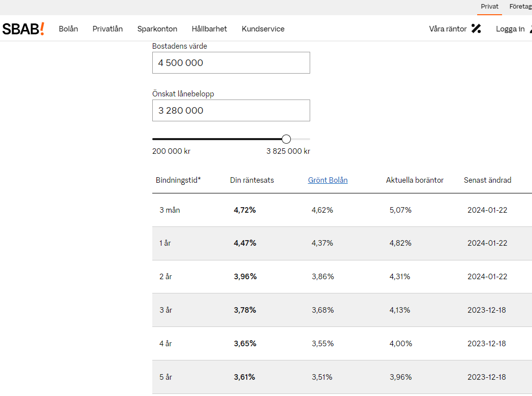Open the Sparkonton menu

pos(157,29)
